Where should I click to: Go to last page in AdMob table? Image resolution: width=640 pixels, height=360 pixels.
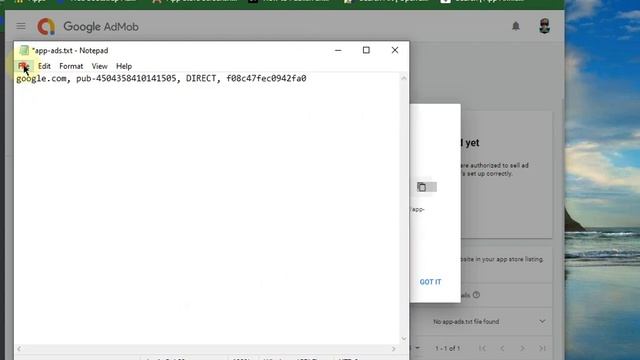point(542,348)
